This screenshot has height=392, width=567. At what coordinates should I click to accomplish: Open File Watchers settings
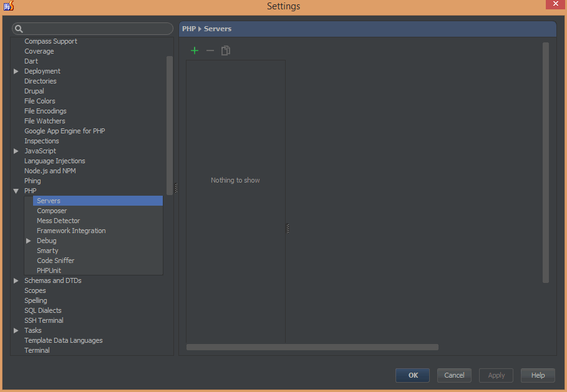pyautogui.click(x=45, y=121)
